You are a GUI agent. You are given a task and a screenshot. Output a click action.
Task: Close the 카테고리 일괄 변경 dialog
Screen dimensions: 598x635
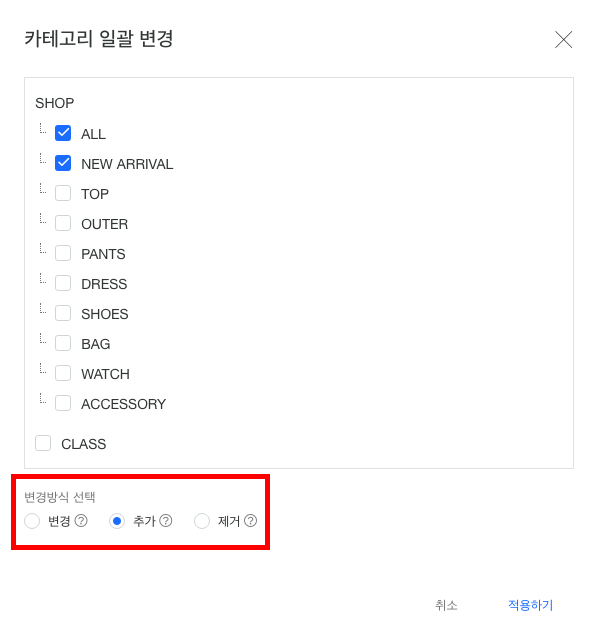[563, 40]
